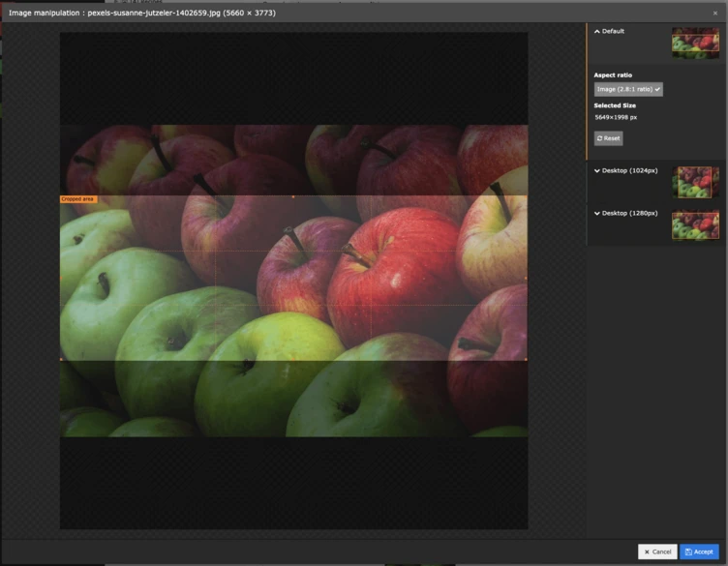Click the bottom-left crop corner handle
The height and width of the screenshot is (566, 728).
point(61,360)
